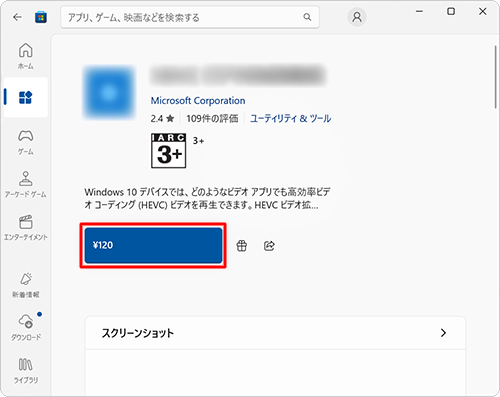This screenshot has height=397, width=500.
Task: Click the IARC 3+ rating badge
Action: [x=168, y=151]
